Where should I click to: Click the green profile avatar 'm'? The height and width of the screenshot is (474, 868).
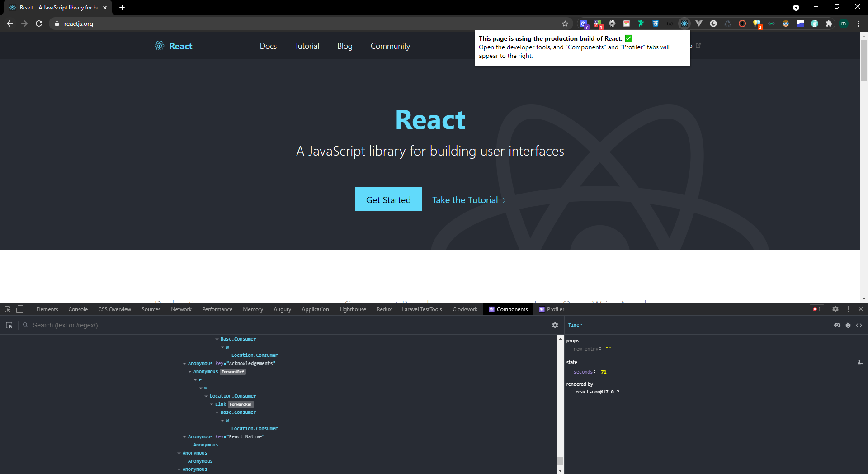point(844,24)
